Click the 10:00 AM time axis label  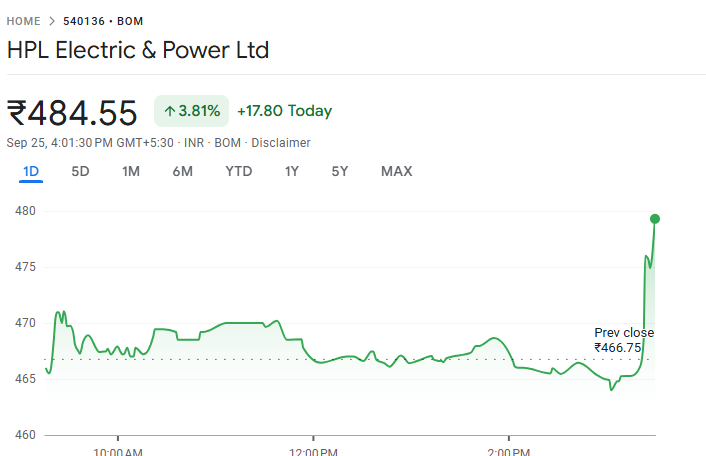(118, 451)
